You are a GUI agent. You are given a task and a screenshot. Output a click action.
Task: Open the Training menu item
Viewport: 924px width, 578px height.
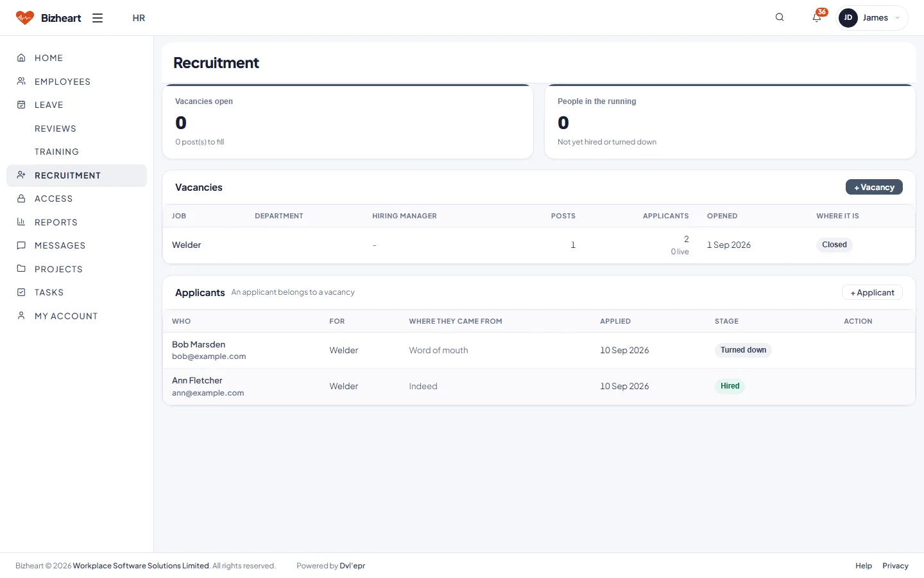point(56,152)
